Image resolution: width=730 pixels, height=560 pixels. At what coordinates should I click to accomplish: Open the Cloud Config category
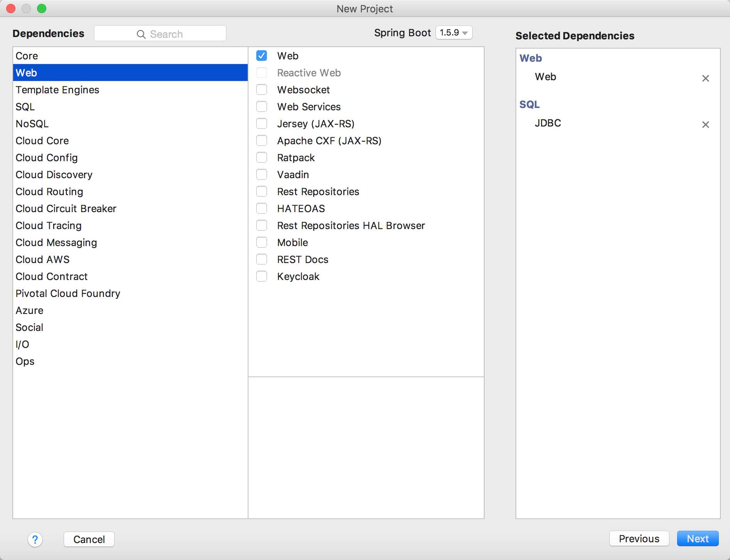[130, 157]
